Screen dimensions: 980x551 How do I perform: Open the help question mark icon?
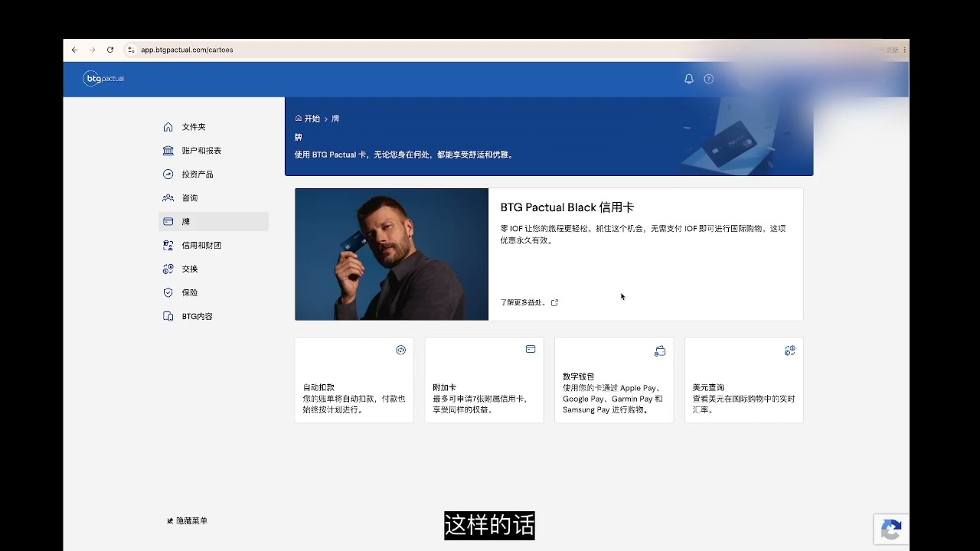coord(709,79)
